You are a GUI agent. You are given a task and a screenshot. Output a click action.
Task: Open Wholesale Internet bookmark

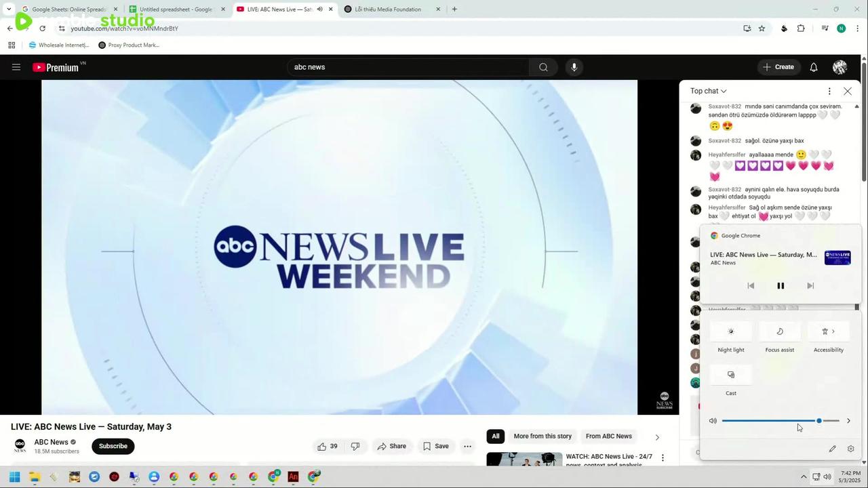(58, 45)
